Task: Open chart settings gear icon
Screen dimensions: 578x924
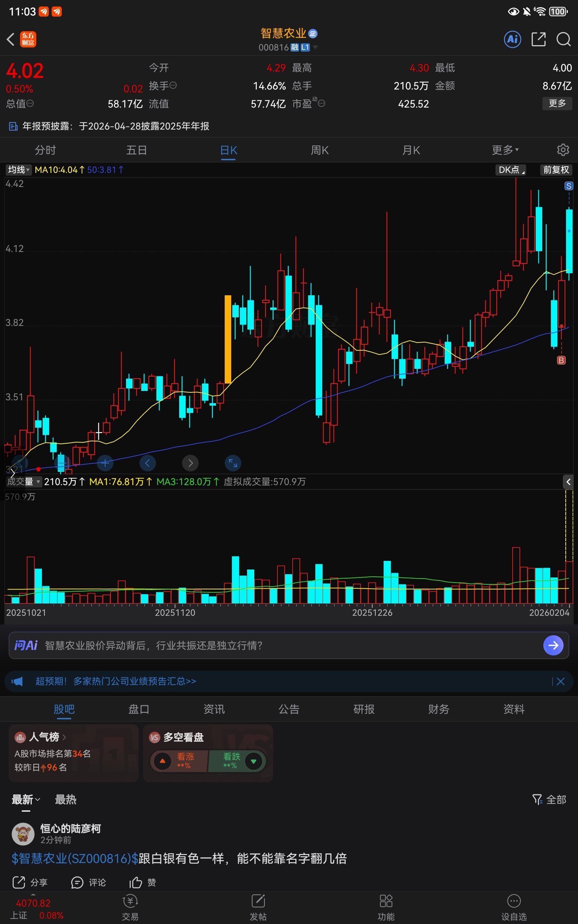Action: [x=563, y=150]
